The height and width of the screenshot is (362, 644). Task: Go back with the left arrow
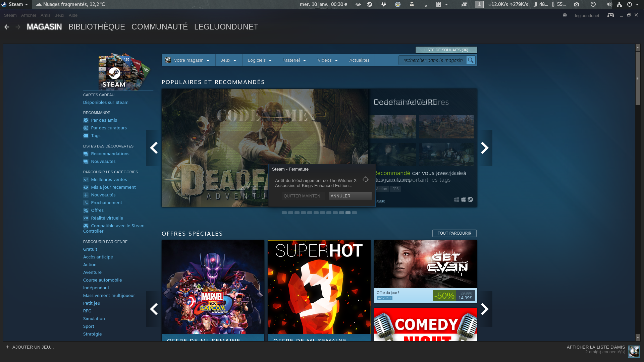(x=7, y=27)
